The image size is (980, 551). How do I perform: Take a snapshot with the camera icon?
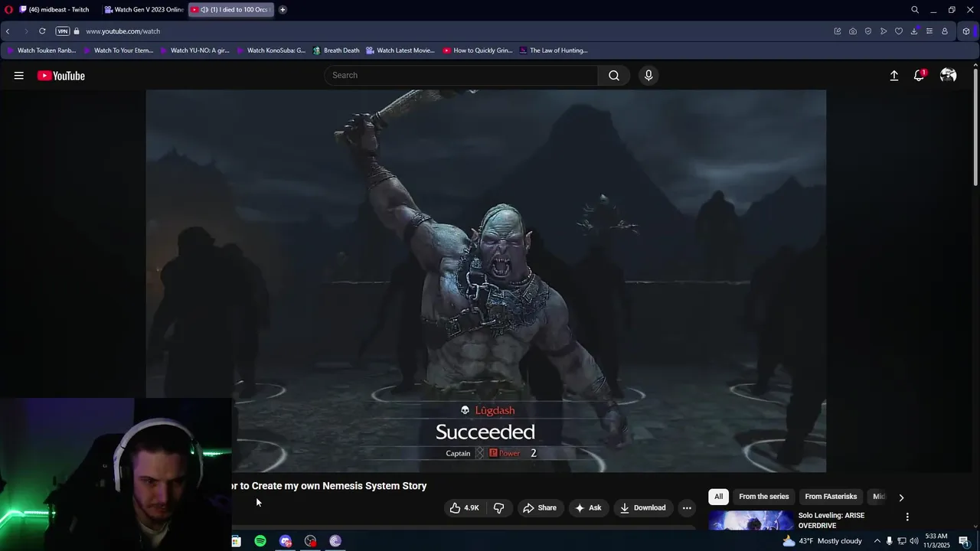(853, 31)
